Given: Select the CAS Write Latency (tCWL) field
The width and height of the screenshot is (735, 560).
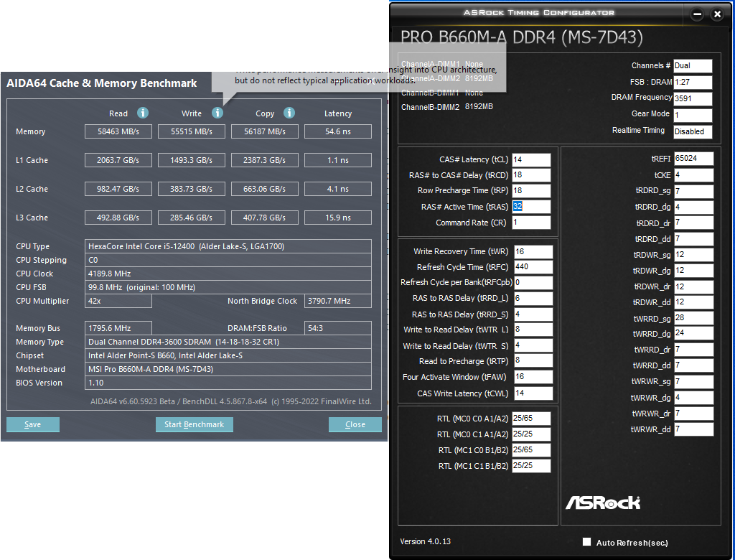Looking at the screenshot, I should [x=533, y=393].
